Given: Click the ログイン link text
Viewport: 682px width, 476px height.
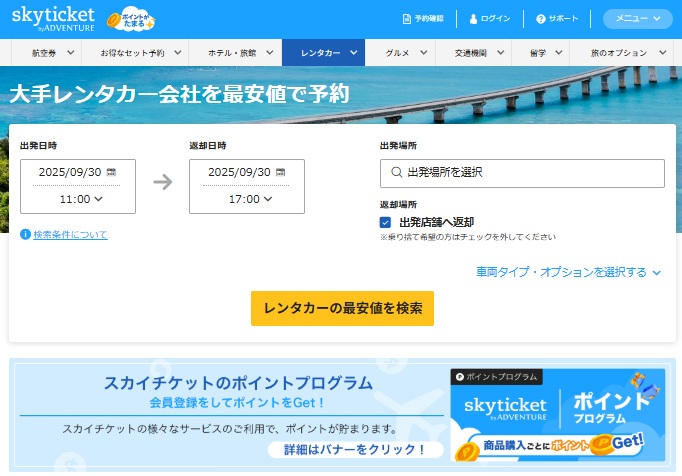Looking at the screenshot, I should point(495,19).
